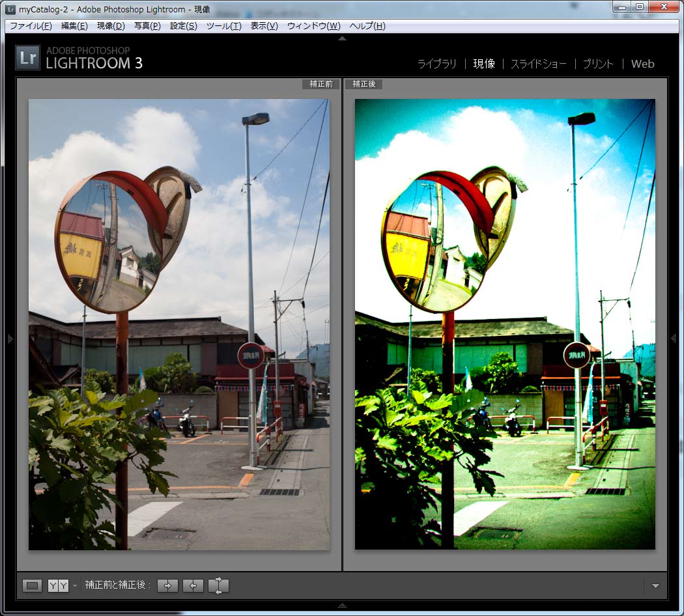Expand the right panel via edge arrow
The width and height of the screenshot is (684, 616).
click(675, 338)
